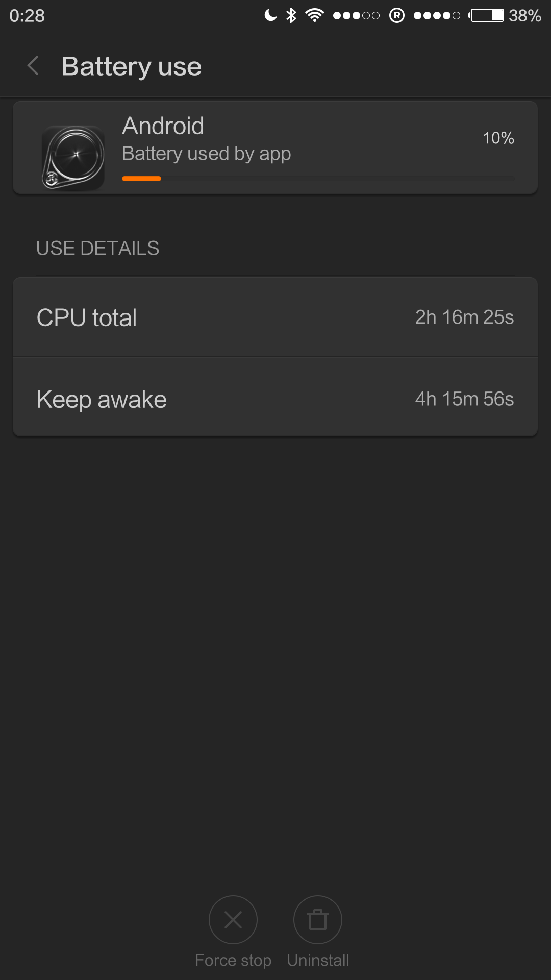Tap the Force stop label

[233, 960]
